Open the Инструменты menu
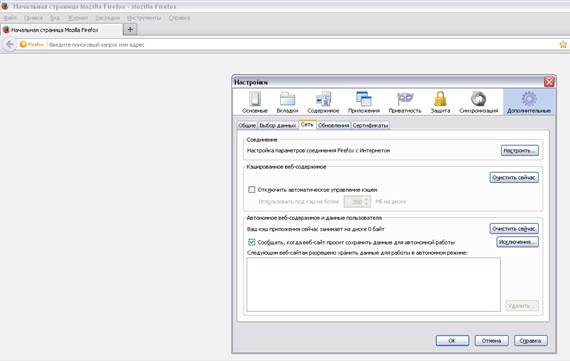The height and width of the screenshot is (361, 570). click(x=144, y=18)
